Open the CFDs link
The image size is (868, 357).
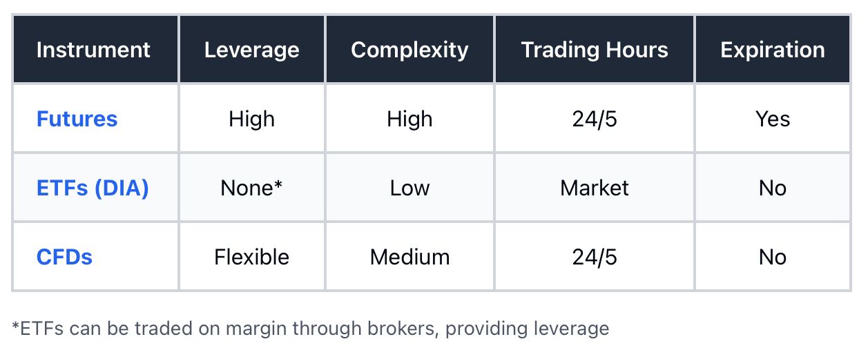(64, 257)
